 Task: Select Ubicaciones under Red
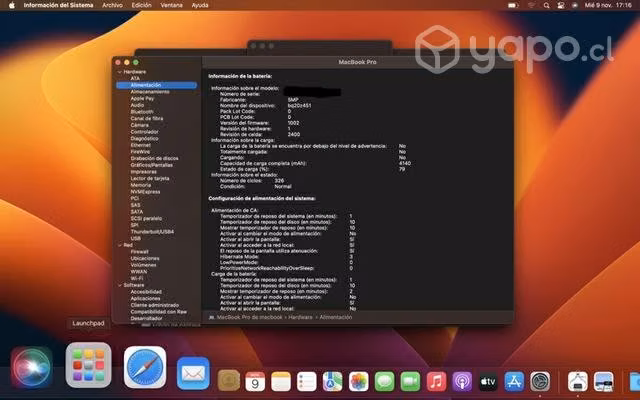tap(145, 258)
